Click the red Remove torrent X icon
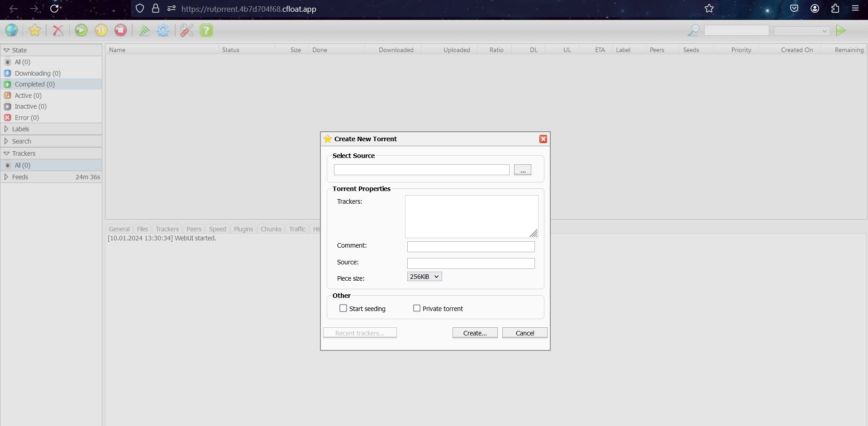Screen dimensions: 868x426 (58, 30)
